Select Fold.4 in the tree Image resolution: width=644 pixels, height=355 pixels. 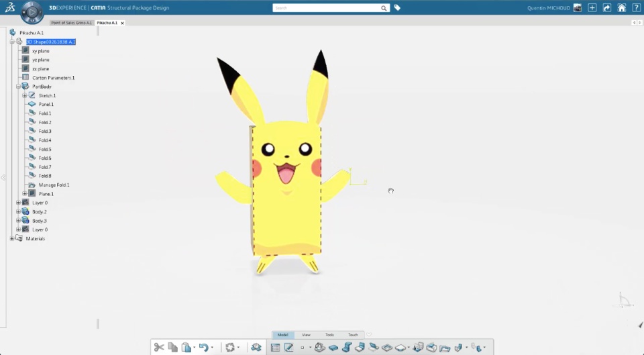coord(45,140)
